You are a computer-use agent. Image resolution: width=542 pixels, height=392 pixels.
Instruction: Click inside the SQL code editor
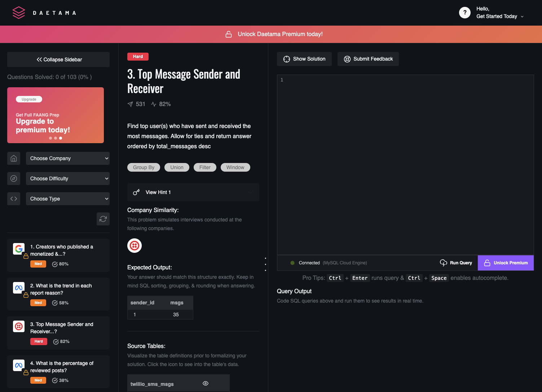point(405,162)
